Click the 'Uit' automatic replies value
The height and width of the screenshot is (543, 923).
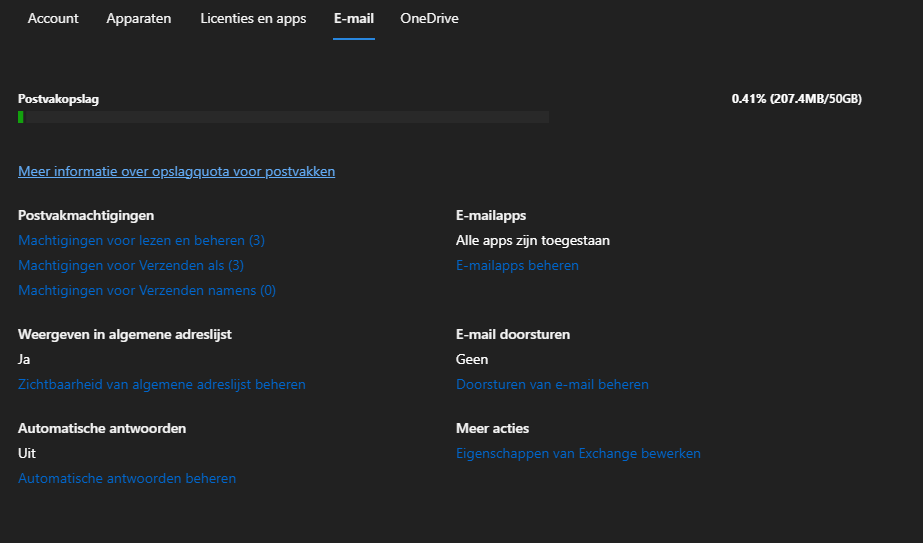point(27,453)
